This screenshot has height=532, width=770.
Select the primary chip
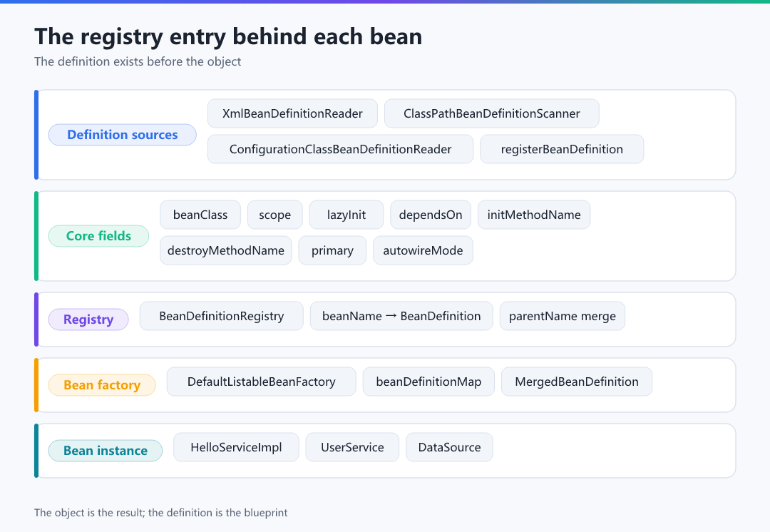[332, 250]
